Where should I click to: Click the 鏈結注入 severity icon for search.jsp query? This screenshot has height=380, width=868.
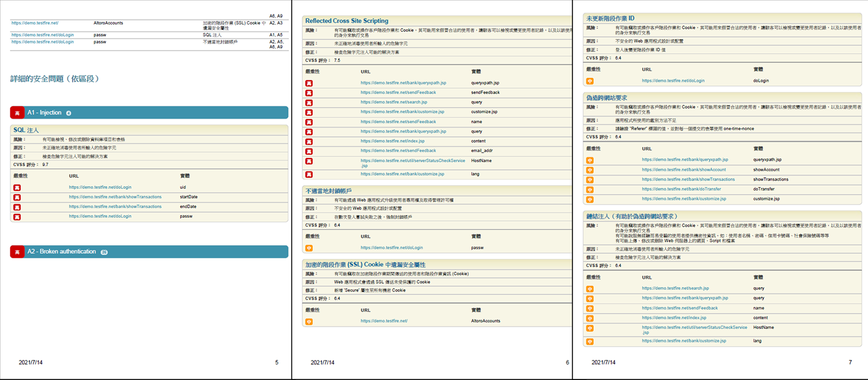(x=590, y=289)
